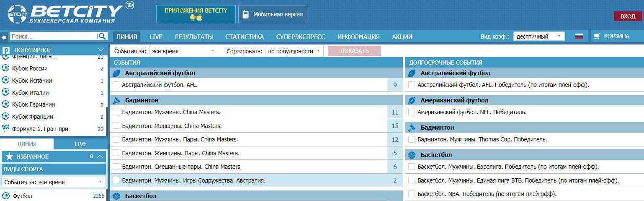This screenshot has width=644, height=201.
Task: Click the ПОКАЗАТЬ button
Action: coord(355,51)
